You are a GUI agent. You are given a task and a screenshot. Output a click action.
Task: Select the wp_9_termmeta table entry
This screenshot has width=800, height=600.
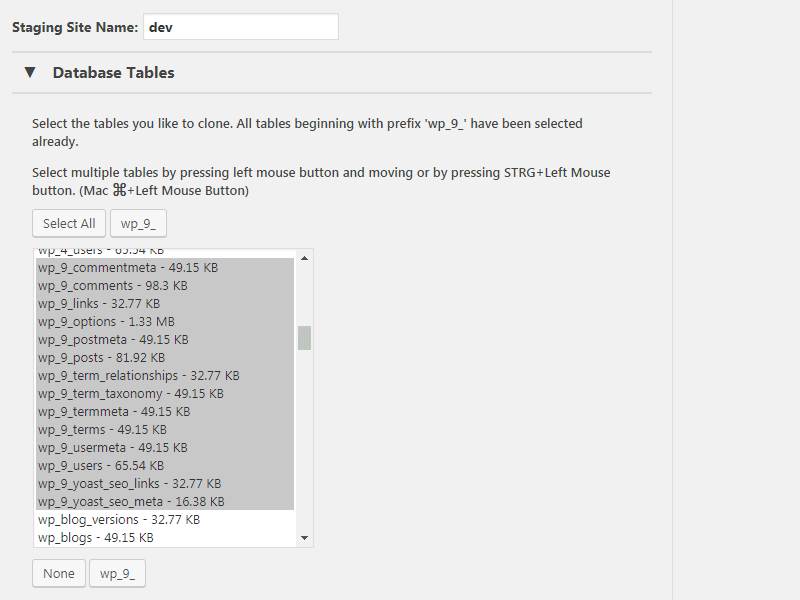tap(165, 412)
